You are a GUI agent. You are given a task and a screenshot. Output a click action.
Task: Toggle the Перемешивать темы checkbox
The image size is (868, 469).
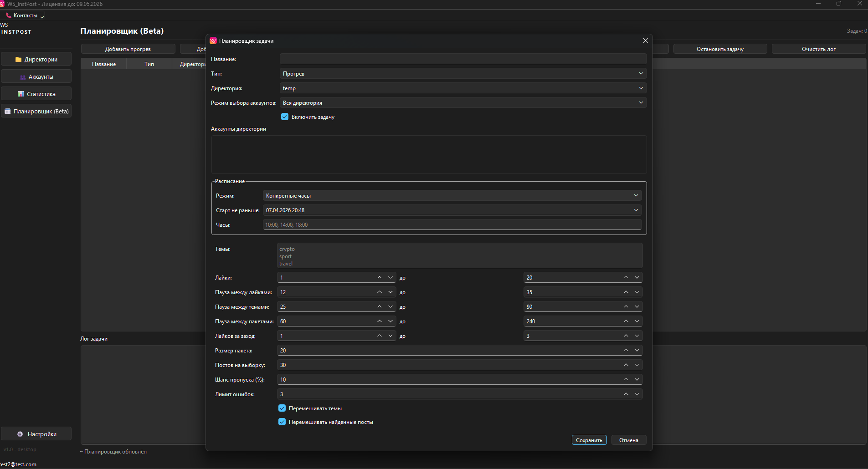[282, 408]
